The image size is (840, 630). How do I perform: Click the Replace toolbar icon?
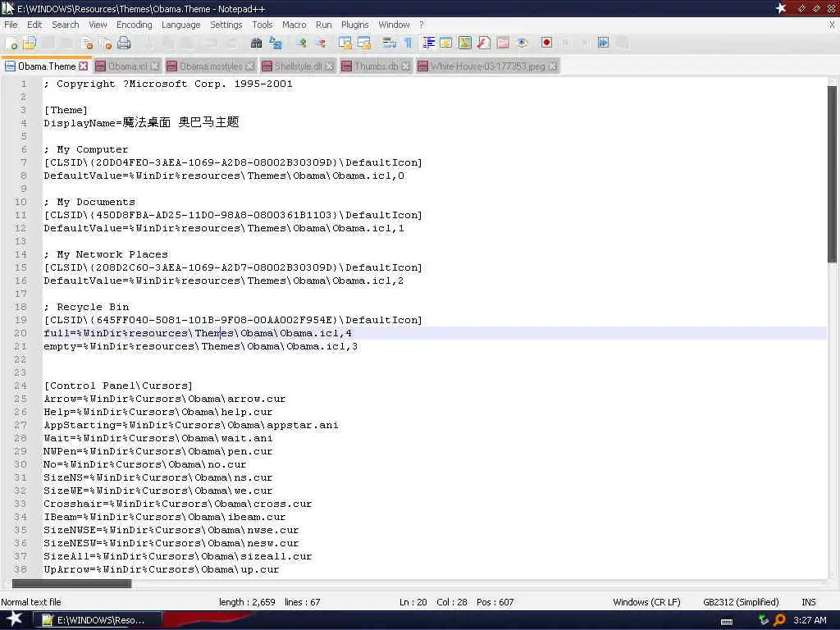(276, 43)
